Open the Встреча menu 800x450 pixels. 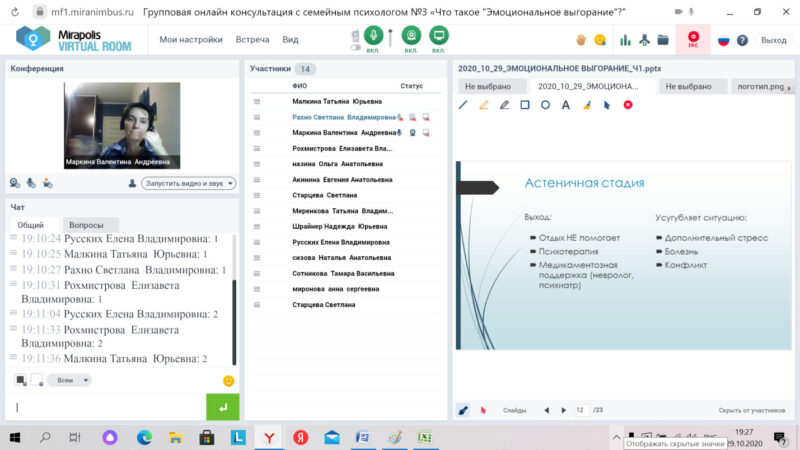[x=252, y=39]
